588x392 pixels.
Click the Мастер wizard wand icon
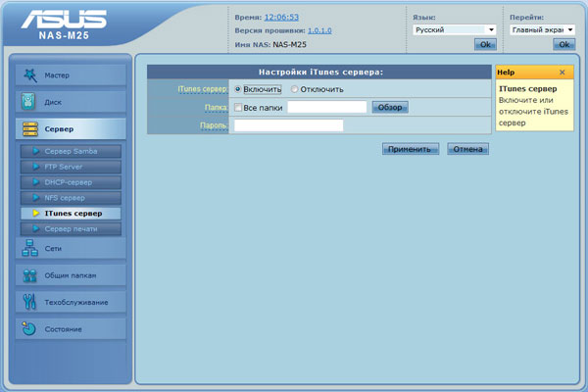[30, 75]
